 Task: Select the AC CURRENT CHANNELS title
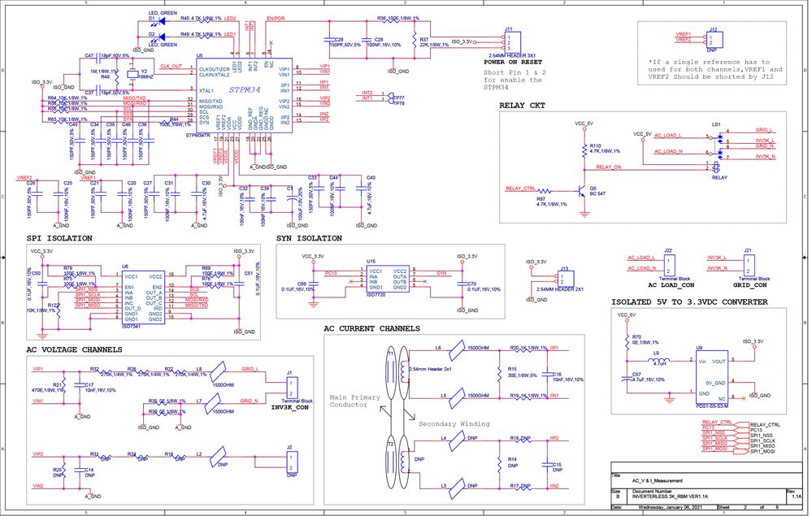pyautogui.click(x=371, y=328)
